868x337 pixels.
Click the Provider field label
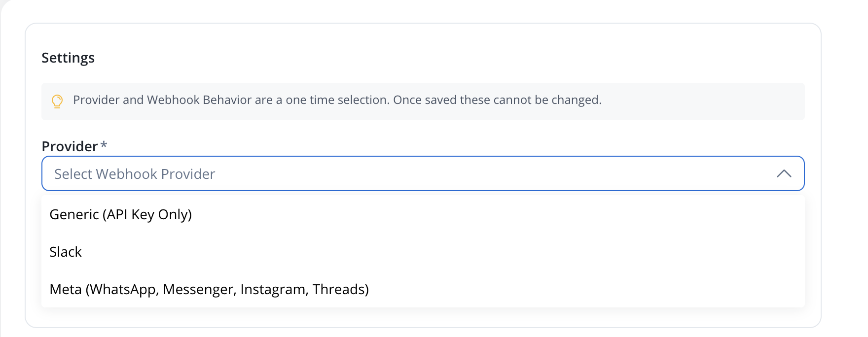70,146
